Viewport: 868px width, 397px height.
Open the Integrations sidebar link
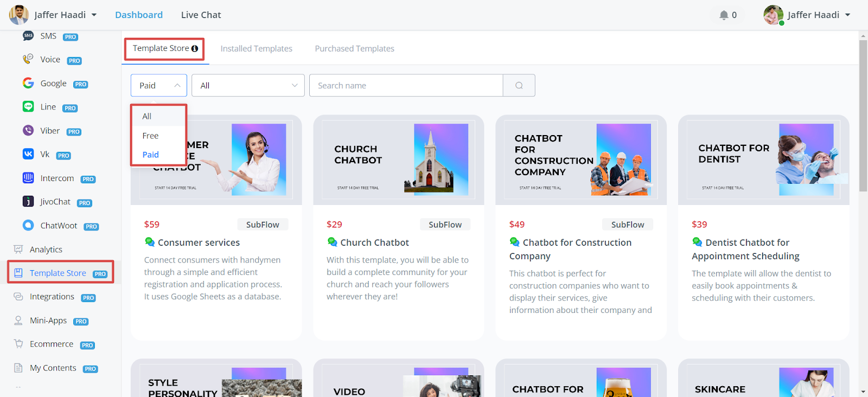pos(52,297)
